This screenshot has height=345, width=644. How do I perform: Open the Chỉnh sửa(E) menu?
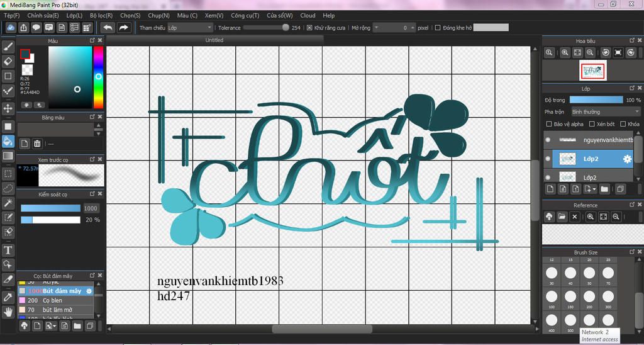pos(43,15)
